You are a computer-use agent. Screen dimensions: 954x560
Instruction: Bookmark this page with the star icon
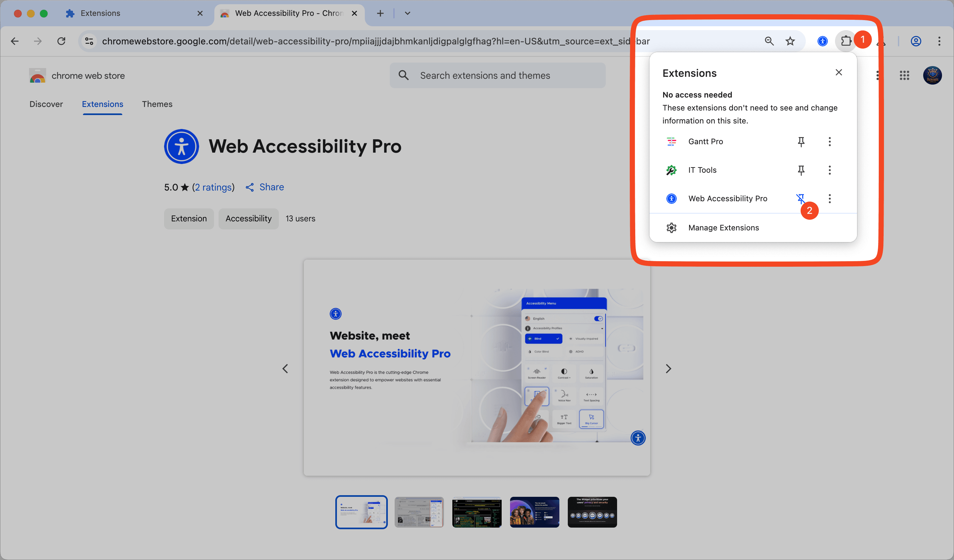click(x=790, y=41)
